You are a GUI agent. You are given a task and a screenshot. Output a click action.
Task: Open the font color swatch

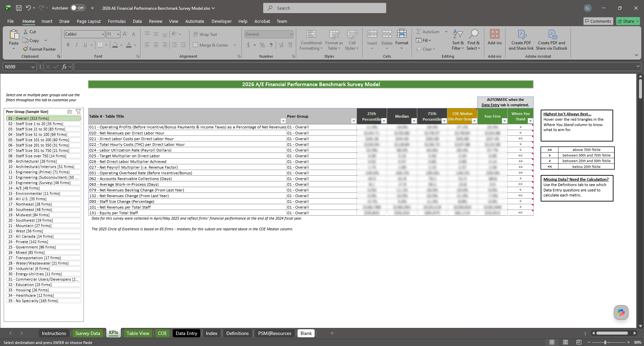[x=129, y=45]
